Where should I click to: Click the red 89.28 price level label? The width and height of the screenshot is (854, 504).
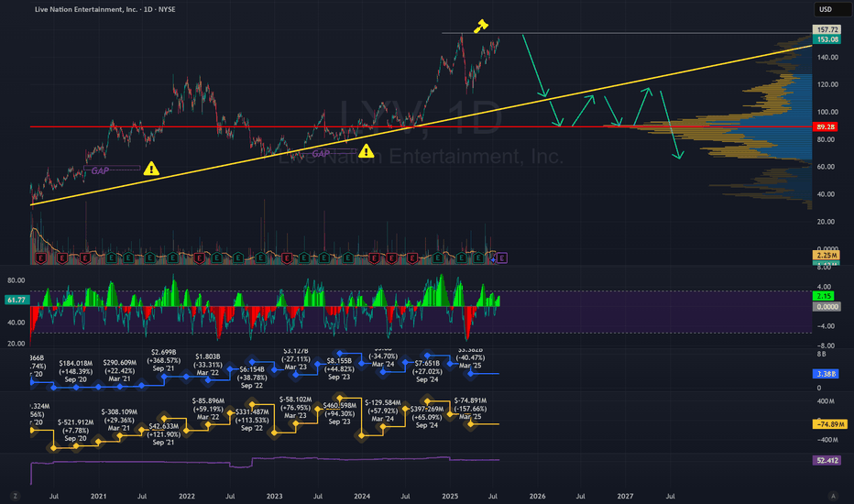pyautogui.click(x=826, y=126)
